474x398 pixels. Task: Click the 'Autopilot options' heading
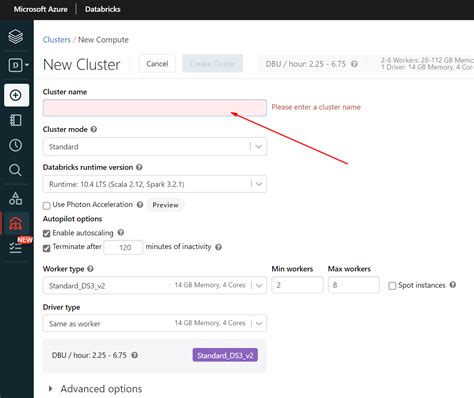coord(72,219)
